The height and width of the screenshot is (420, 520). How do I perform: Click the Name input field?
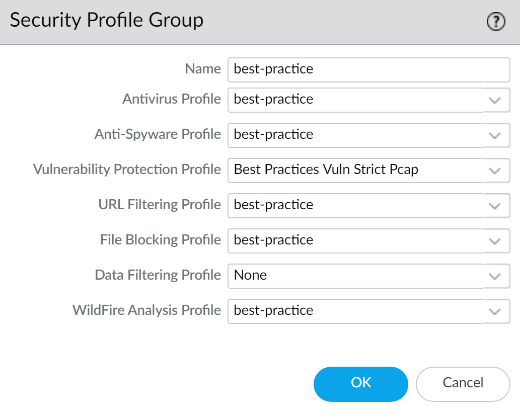click(368, 69)
